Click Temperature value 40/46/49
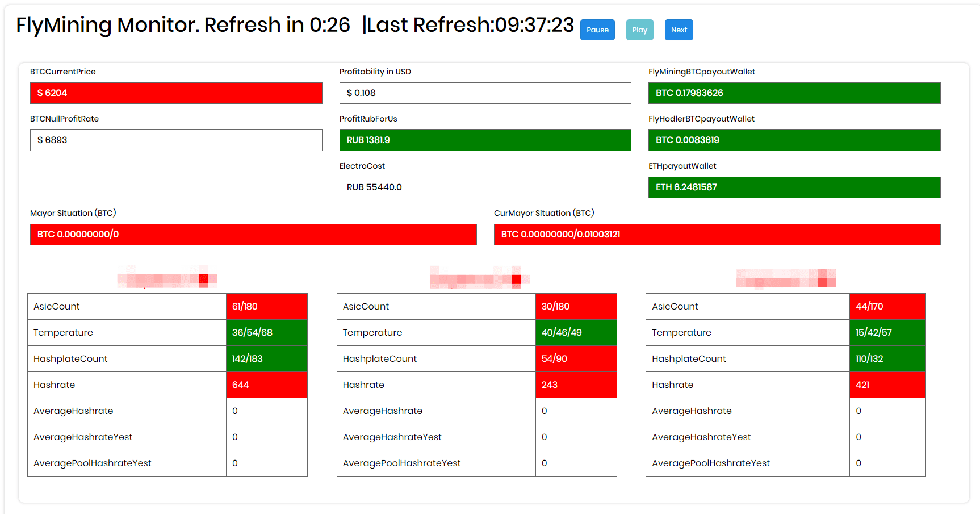Image resolution: width=980 pixels, height=514 pixels. pyautogui.click(x=576, y=333)
